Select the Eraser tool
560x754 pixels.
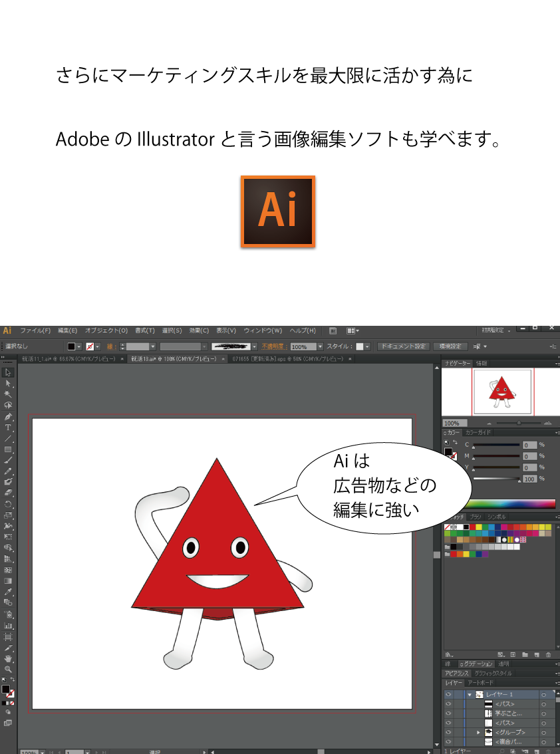tap(8, 493)
